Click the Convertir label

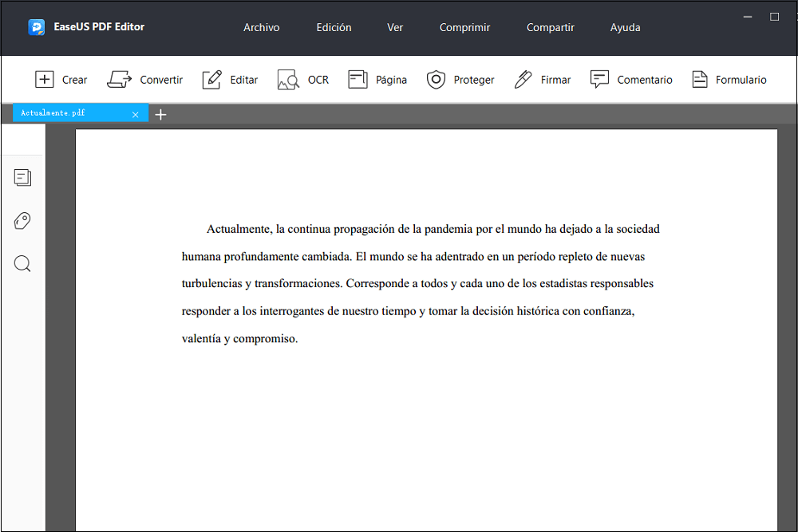[161, 80]
